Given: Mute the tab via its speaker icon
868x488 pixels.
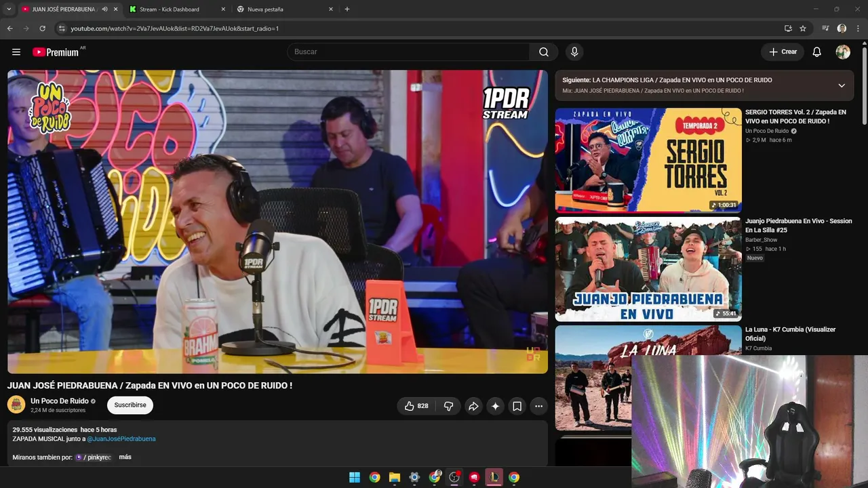Looking at the screenshot, I should click(x=104, y=9).
